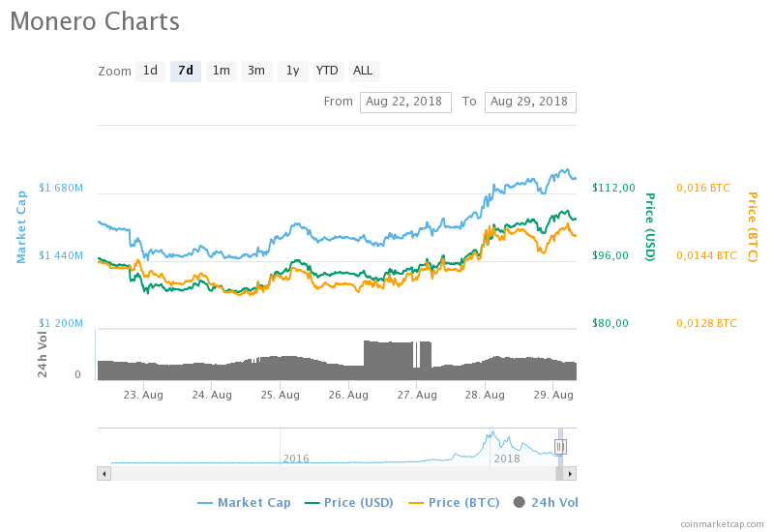Click the 0,0128 BTC axis value
Screen dimensions: 774x532
(706, 323)
